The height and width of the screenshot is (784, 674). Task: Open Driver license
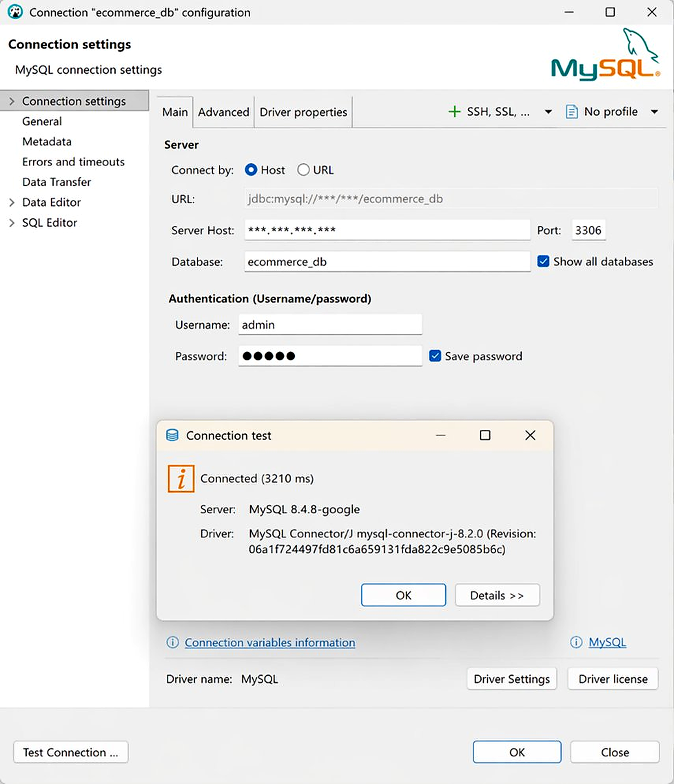pos(613,679)
